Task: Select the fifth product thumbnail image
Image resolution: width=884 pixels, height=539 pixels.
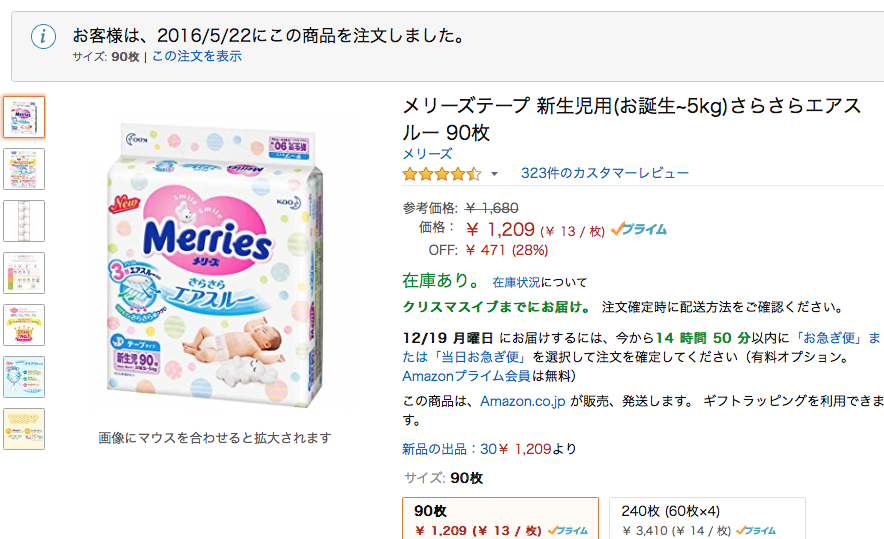Action: click(24, 325)
